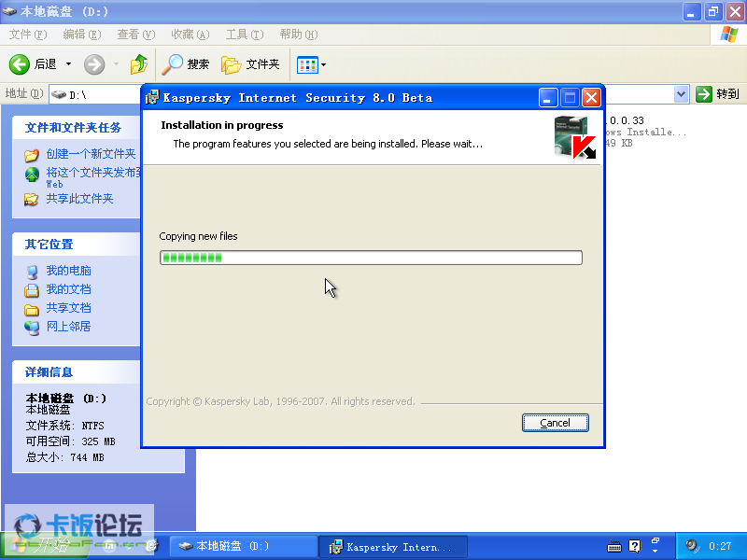Open the 工具(T) menu
This screenshot has width=747, height=560.
(x=245, y=35)
